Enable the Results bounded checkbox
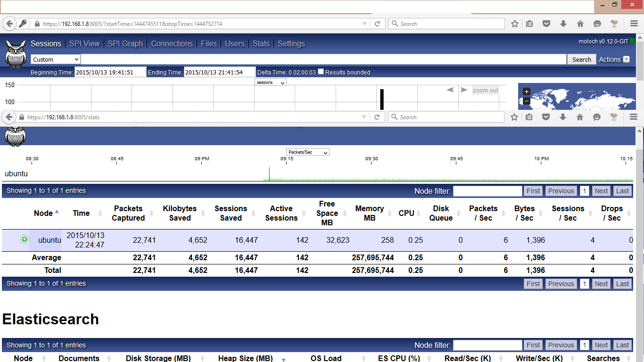 click(x=321, y=72)
